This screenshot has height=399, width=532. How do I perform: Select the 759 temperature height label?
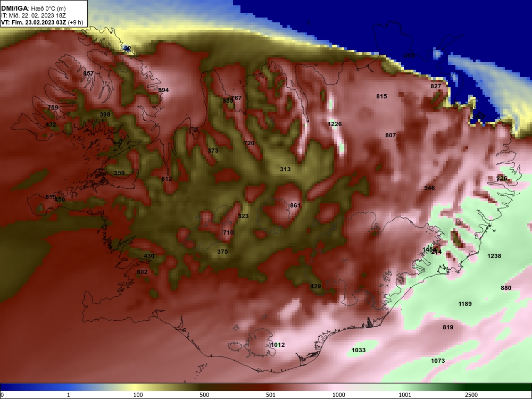tap(53, 107)
